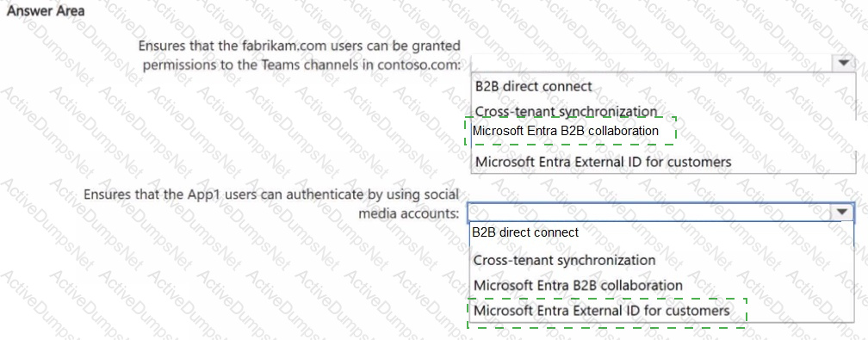Viewport: 868px width, 340px height.
Task: Click the 'media accounts:' label text
Action: (409, 213)
